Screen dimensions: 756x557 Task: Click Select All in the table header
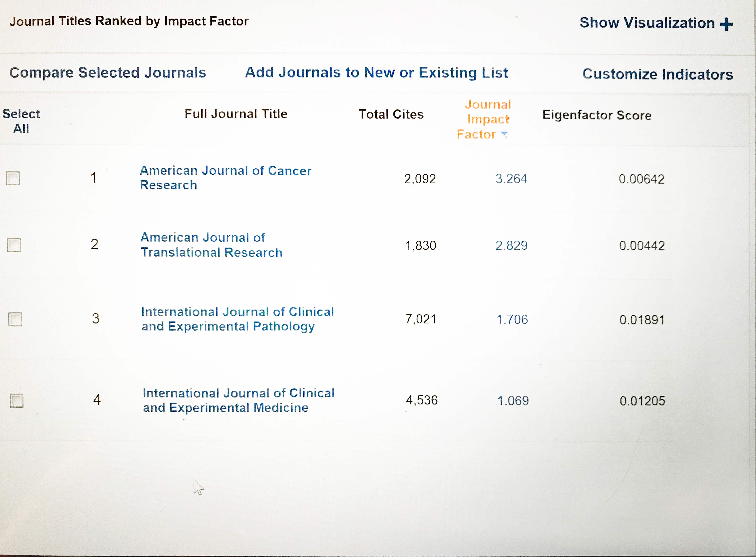21,121
